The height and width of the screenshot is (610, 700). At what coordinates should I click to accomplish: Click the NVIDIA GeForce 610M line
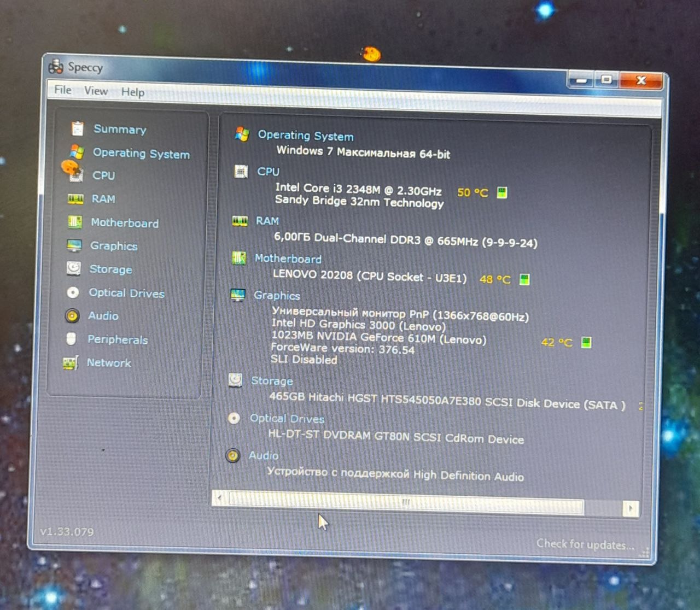pyautogui.click(x=378, y=338)
